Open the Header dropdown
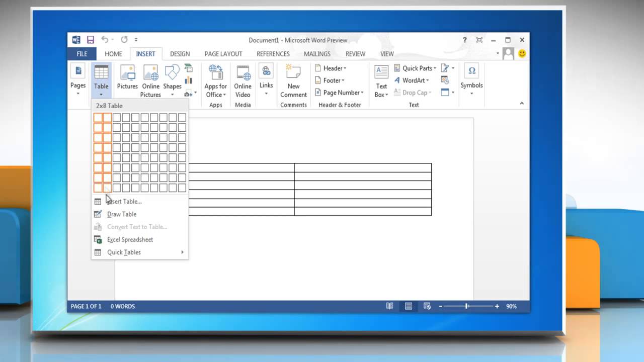This screenshot has width=644, height=362. (x=331, y=68)
